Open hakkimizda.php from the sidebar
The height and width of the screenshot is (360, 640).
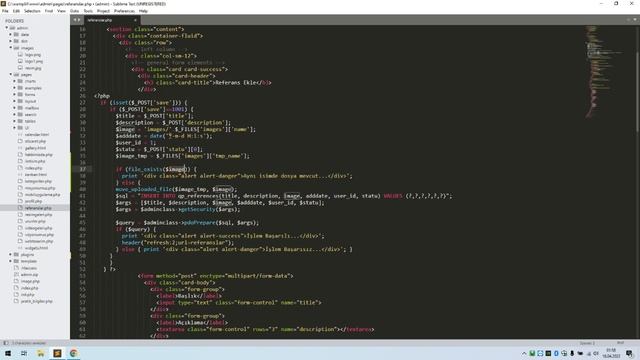click(x=39, y=155)
